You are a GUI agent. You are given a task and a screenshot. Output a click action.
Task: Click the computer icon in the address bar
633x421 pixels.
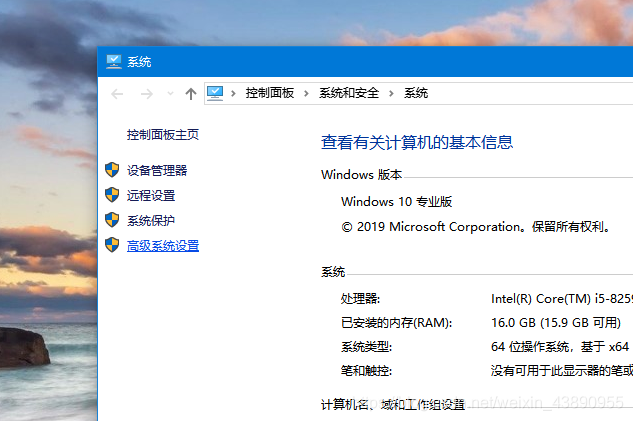point(215,93)
